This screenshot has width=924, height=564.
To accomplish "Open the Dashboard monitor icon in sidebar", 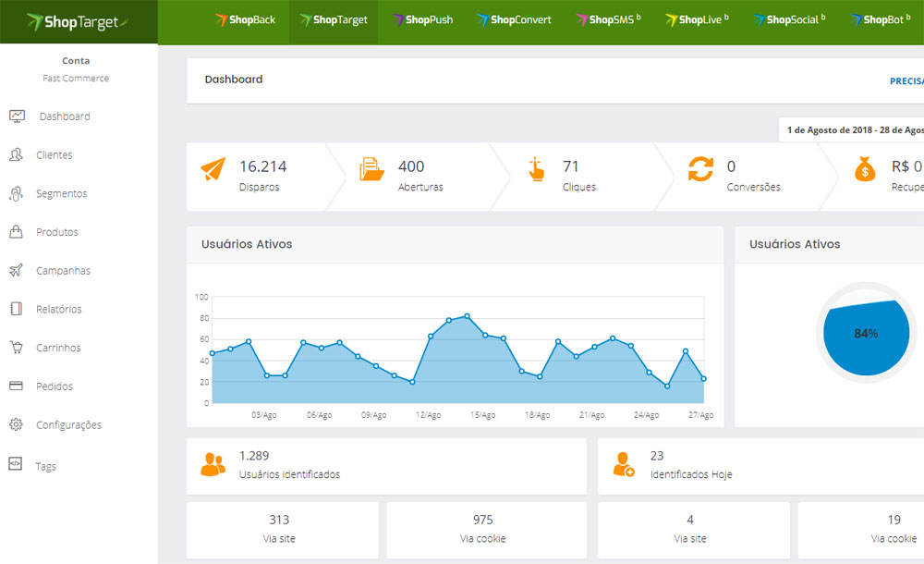I will click(x=17, y=116).
